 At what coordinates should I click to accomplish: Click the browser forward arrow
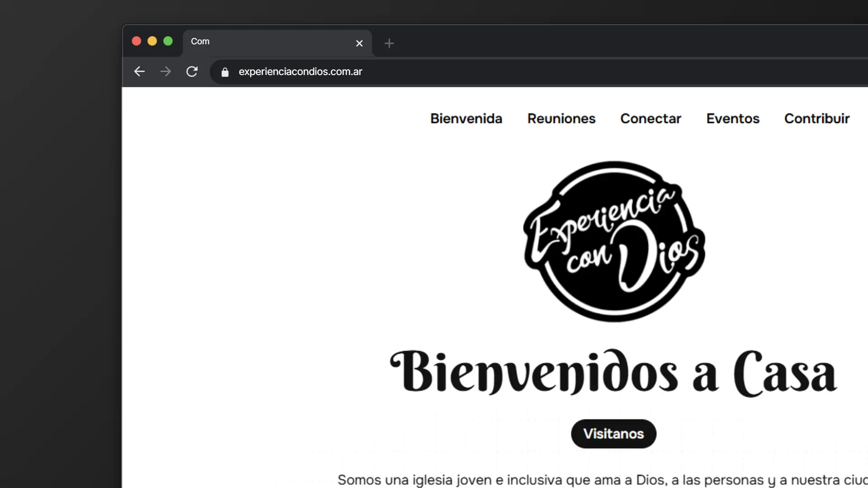tap(165, 71)
